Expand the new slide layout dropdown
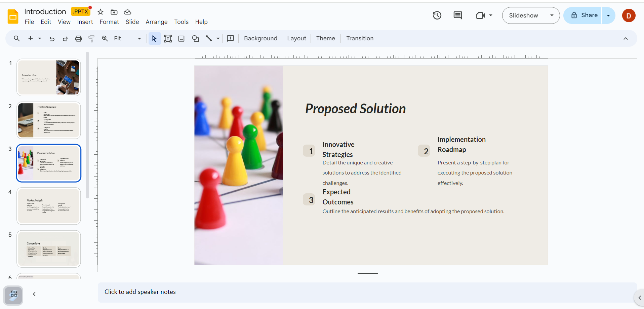This screenshot has width=644, height=309. (x=40, y=38)
